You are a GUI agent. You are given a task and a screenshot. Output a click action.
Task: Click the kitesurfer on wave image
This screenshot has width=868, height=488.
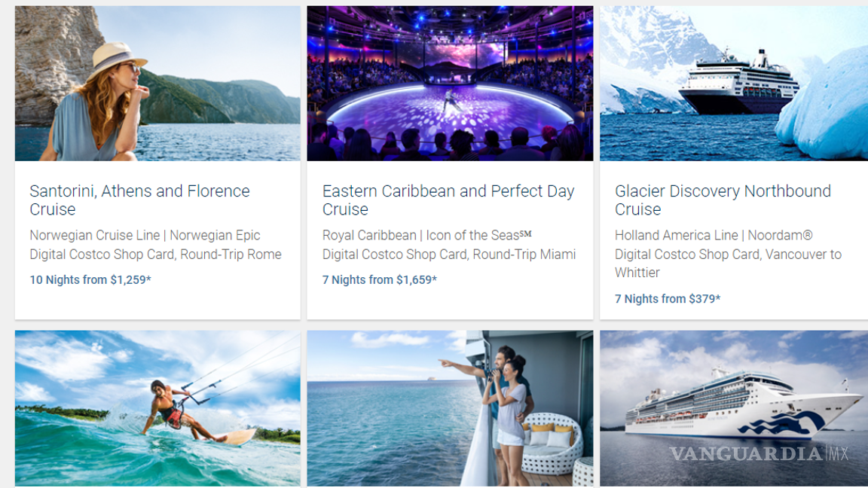tap(157, 407)
